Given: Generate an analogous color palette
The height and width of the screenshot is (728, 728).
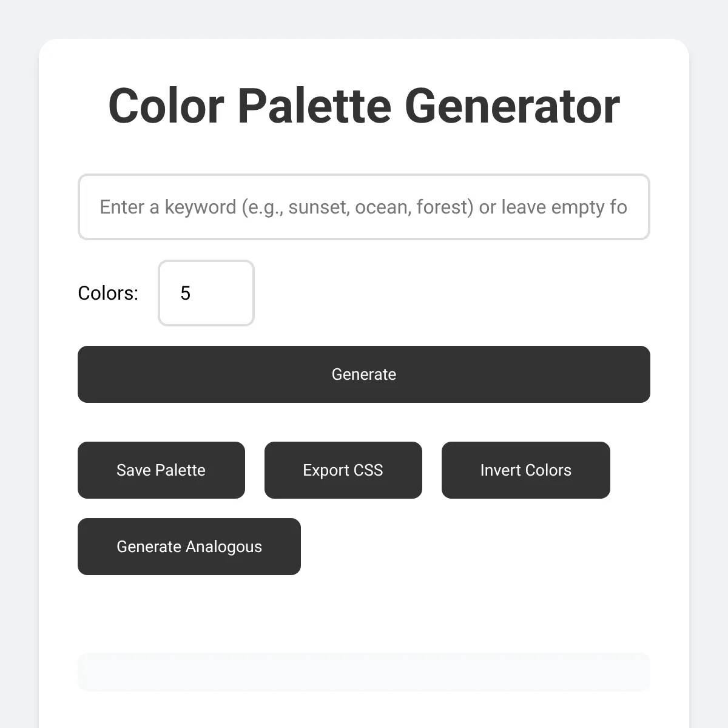Looking at the screenshot, I should 189,547.
